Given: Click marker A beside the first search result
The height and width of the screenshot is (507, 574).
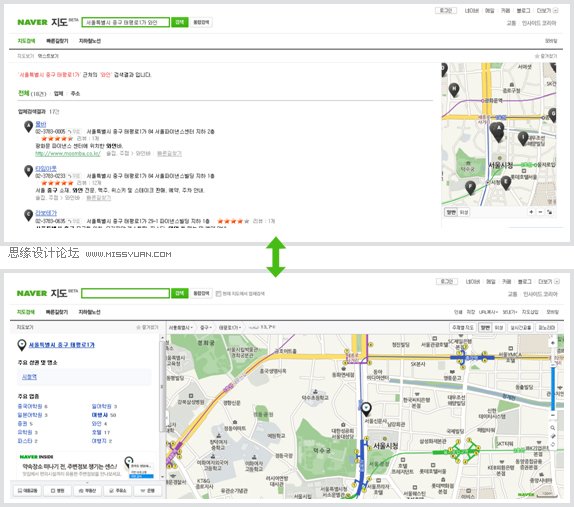Looking at the screenshot, I should [x=29, y=126].
